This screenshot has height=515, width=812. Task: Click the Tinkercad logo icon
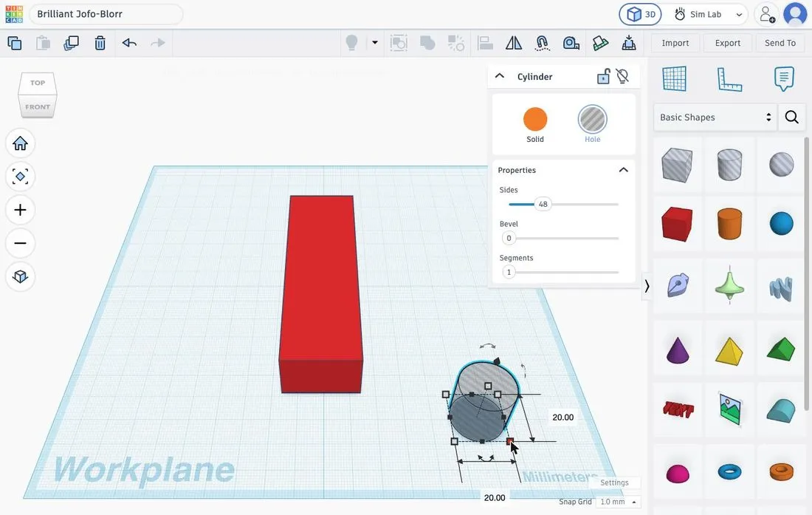(x=14, y=14)
